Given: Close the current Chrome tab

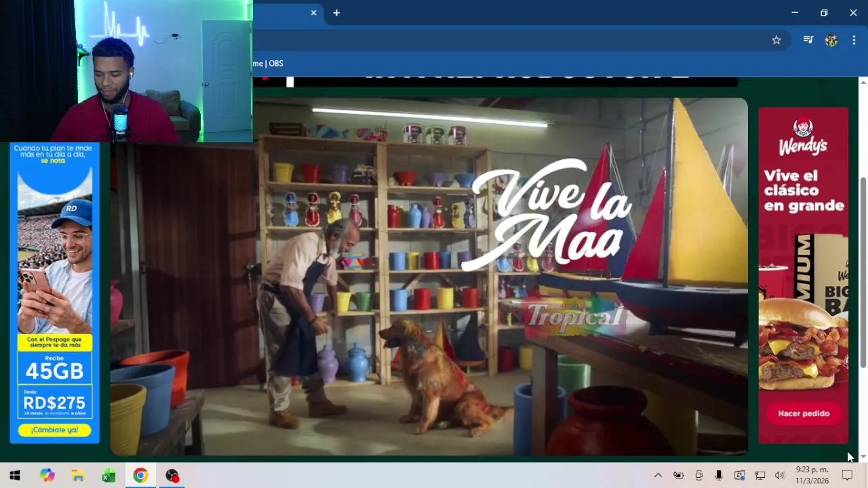Looking at the screenshot, I should coord(313,13).
